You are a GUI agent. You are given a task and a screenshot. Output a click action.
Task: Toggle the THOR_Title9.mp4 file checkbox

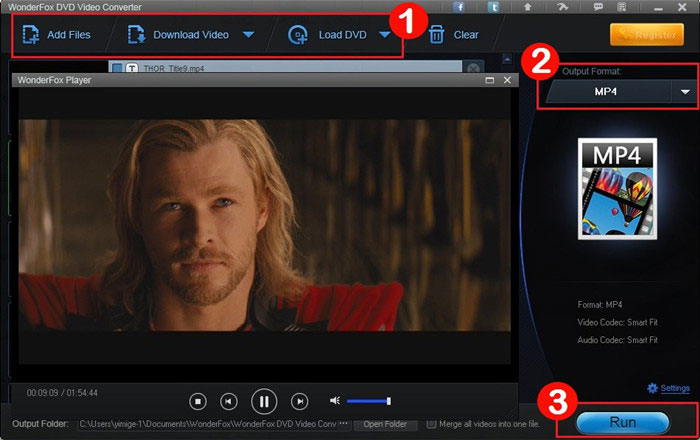(x=117, y=68)
